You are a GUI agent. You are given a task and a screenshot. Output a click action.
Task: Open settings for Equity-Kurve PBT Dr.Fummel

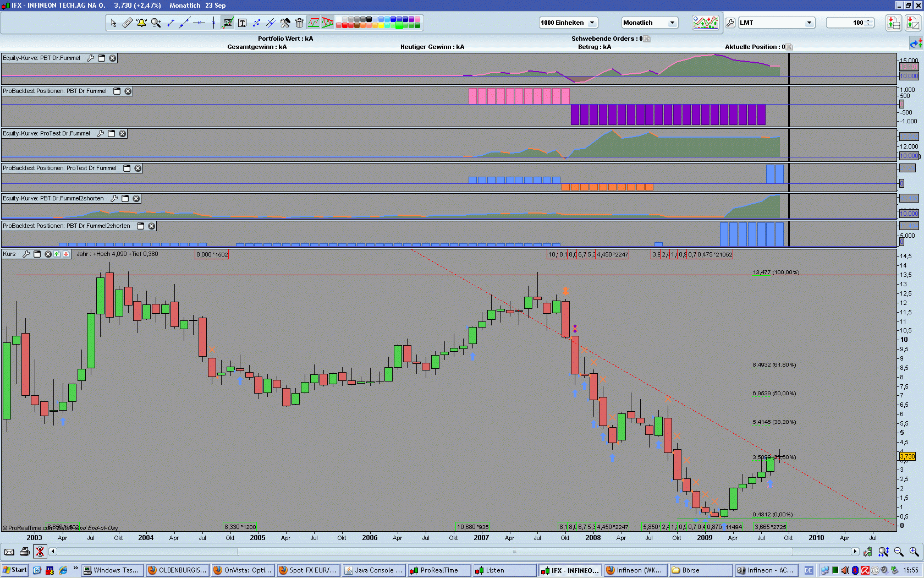tap(91, 58)
